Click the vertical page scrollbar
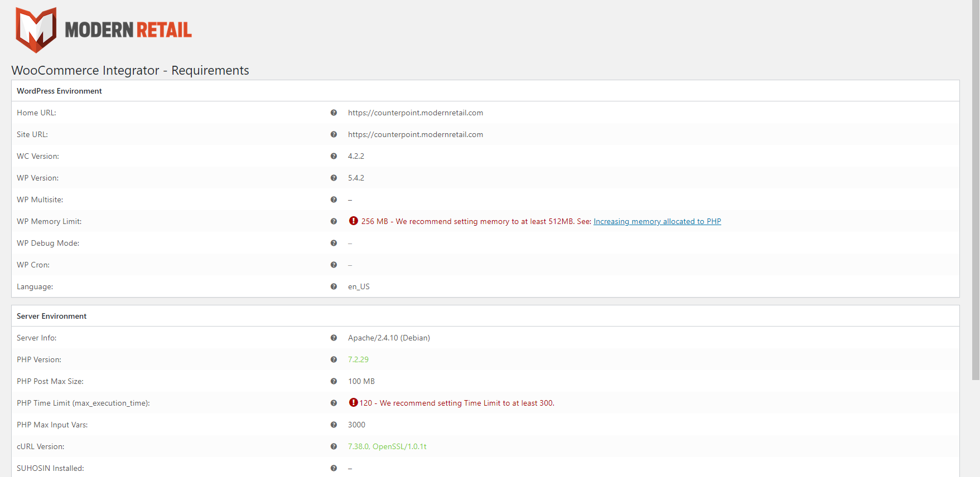Screen dimensions: 980x477 tap(976, 189)
